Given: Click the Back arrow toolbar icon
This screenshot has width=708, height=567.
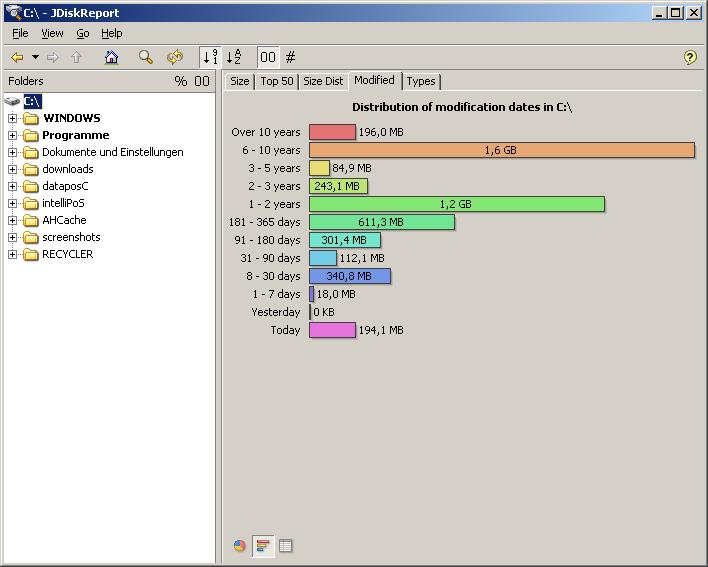Looking at the screenshot, I should coord(17,57).
